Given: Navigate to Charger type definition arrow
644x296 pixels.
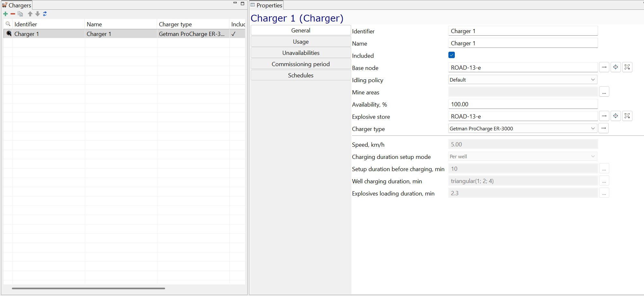Looking at the screenshot, I should pyautogui.click(x=604, y=128).
